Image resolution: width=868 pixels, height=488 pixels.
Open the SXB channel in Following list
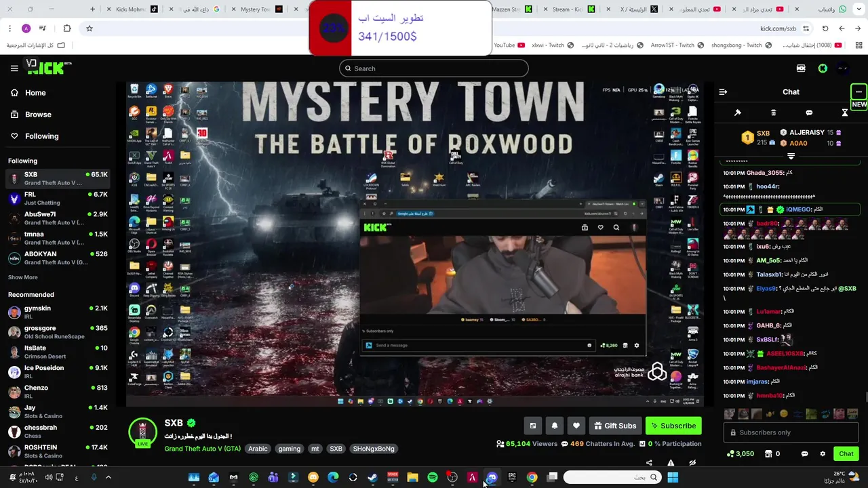pyautogui.click(x=58, y=178)
